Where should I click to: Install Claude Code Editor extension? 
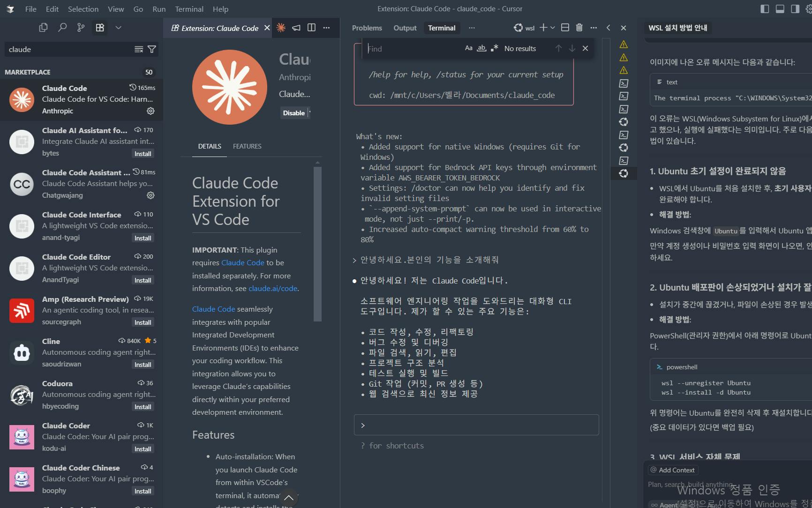point(143,280)
